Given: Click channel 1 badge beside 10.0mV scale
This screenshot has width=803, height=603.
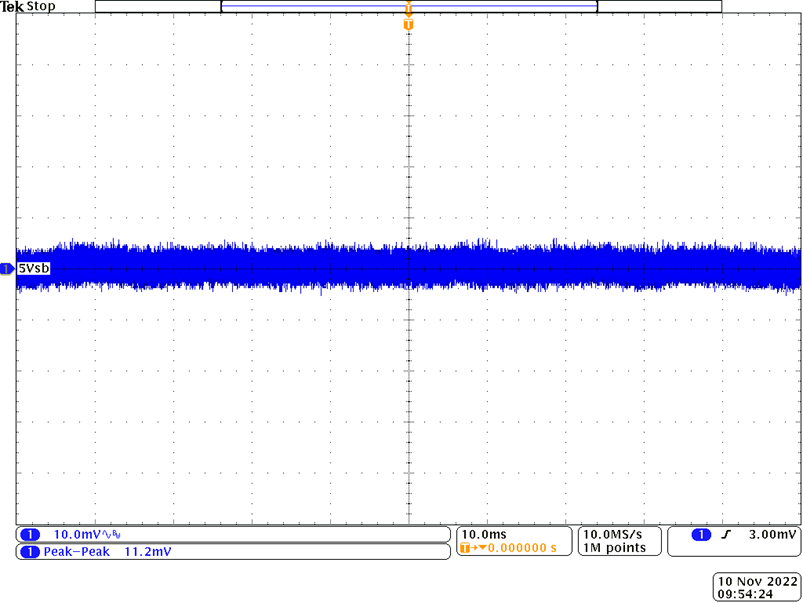Looking at the screenshot, I should (31, 535).
